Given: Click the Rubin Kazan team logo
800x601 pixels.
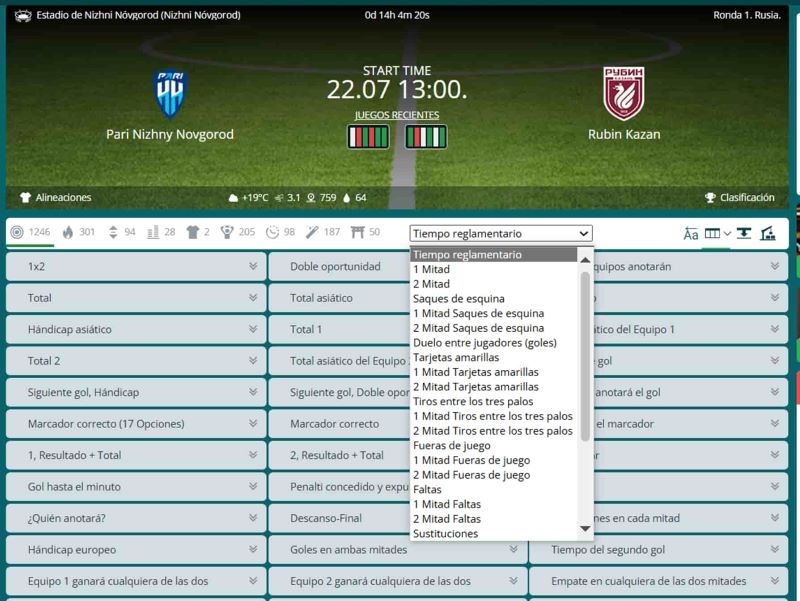Looking at the screenshot, I should point(624,93).
